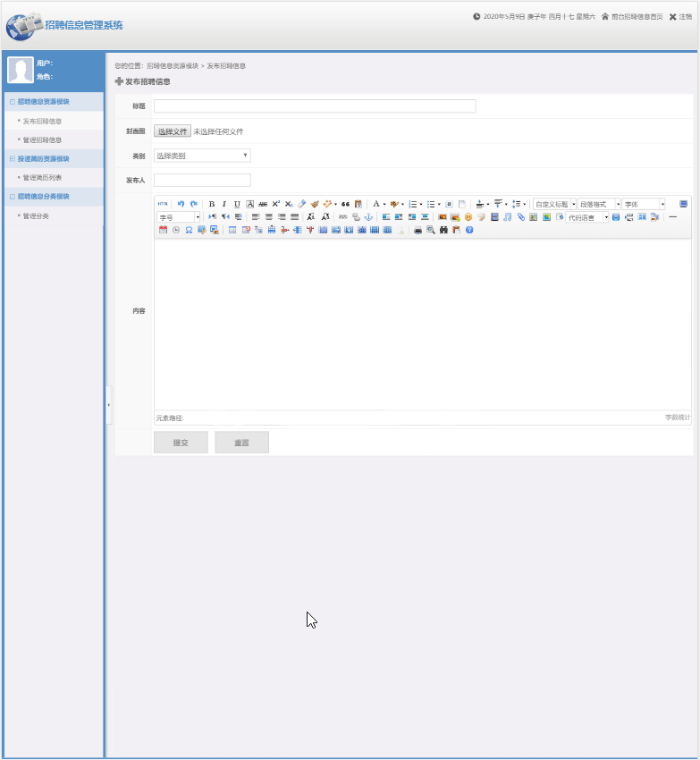
Task: Insert special character with the omega icon
Action: pyautogui.click(x=189, y=230)
